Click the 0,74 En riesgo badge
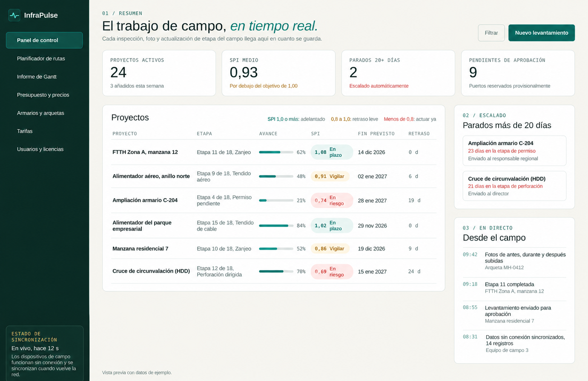This screenshot has height=381, width=588. (x=332, y=201)
